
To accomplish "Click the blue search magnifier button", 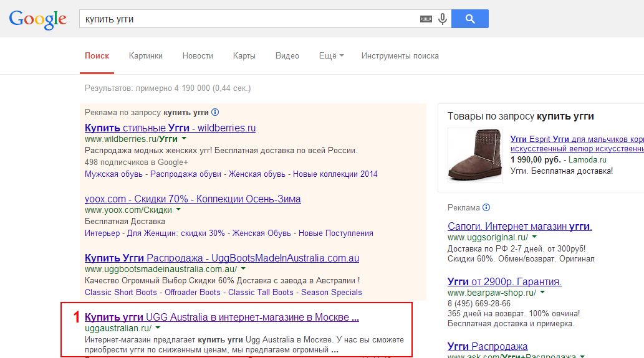I will click(470, 19).
